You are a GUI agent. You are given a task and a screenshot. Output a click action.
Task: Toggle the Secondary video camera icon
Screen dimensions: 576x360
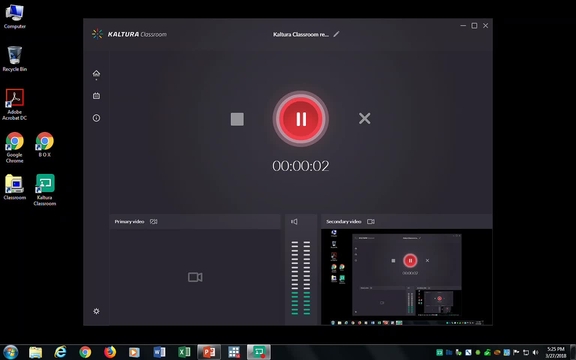pos(371,222)
